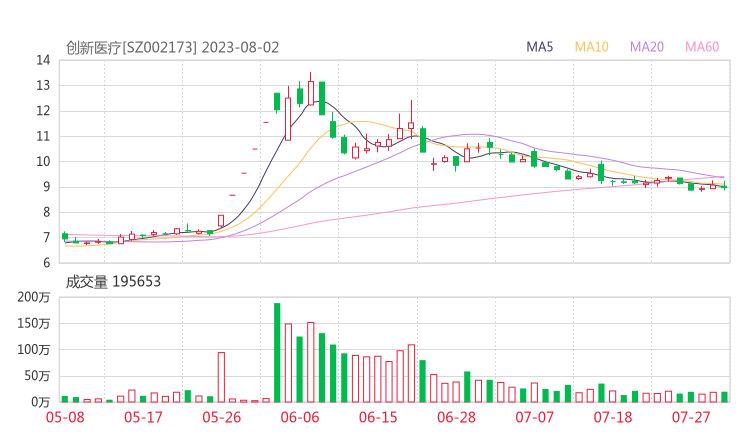Toggle the MA60 moving average legend
The width and height of the screenshot is (740, 440).
pyautogui.click(x=702, y=47)
